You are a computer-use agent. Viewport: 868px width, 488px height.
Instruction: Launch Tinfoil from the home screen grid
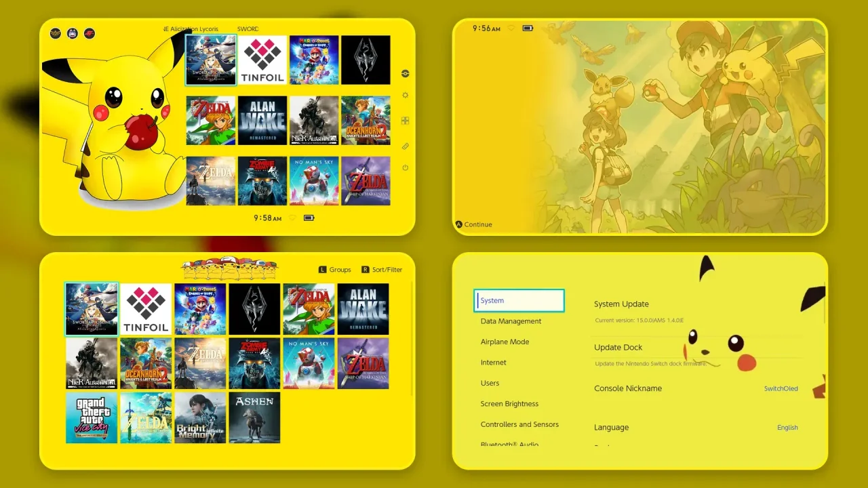pyautogui.click(x=262, y=60)
